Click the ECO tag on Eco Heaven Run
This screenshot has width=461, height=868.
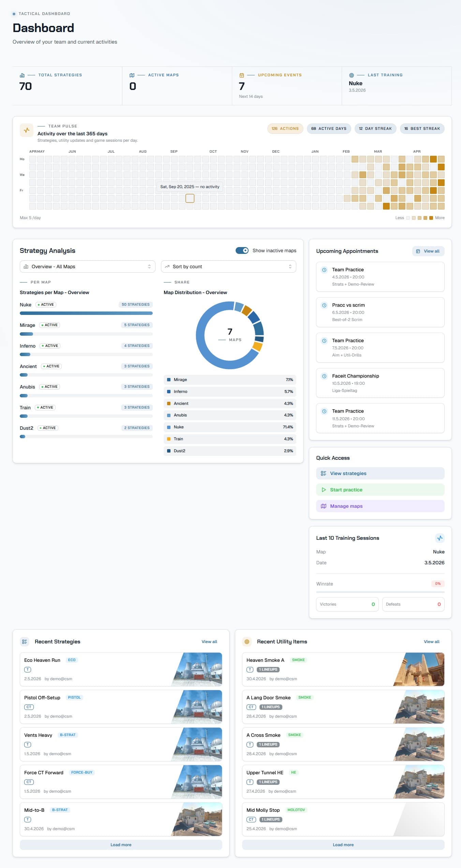coord(72,660)
